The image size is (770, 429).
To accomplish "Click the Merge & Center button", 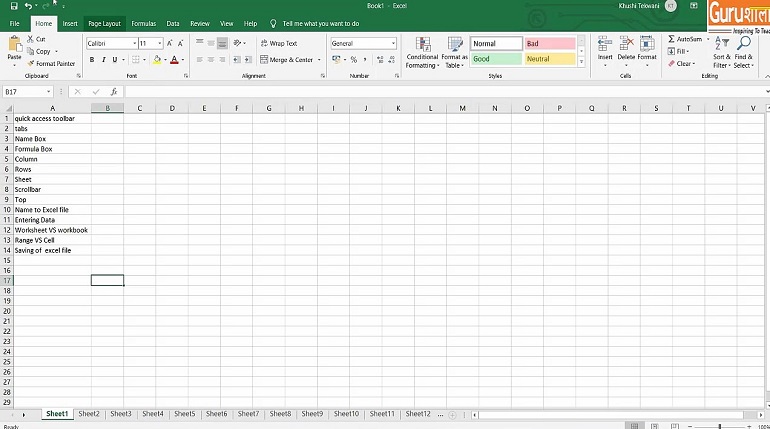I will coord(286,60).
